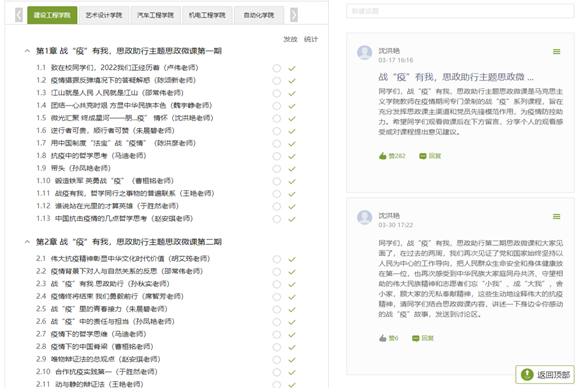
Task: Click the 统计 column header
Action: 311,39
